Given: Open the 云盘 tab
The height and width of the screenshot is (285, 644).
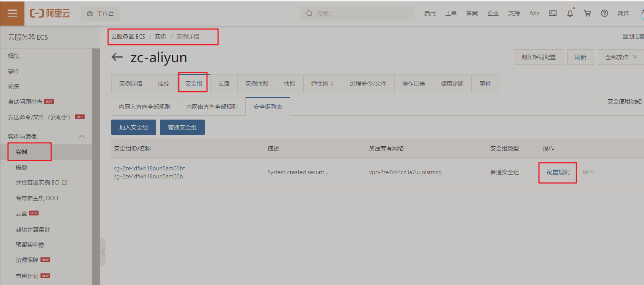Looking at the screenshot, I should point(224,84).
